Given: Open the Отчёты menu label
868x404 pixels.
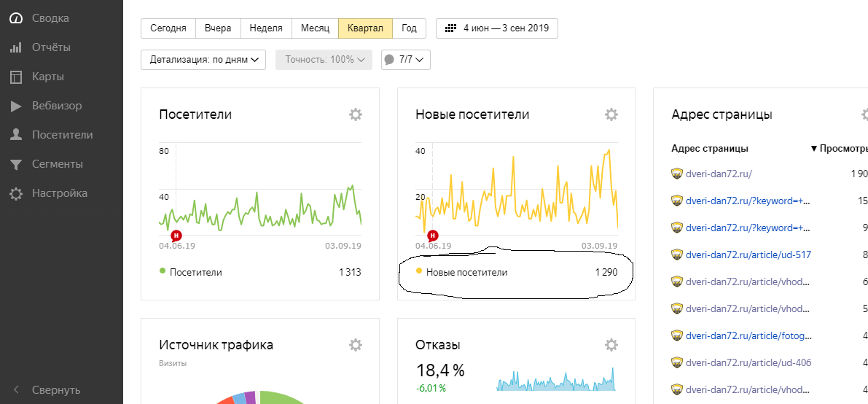Looking at the screenshot, I should [x=51, y=47].
